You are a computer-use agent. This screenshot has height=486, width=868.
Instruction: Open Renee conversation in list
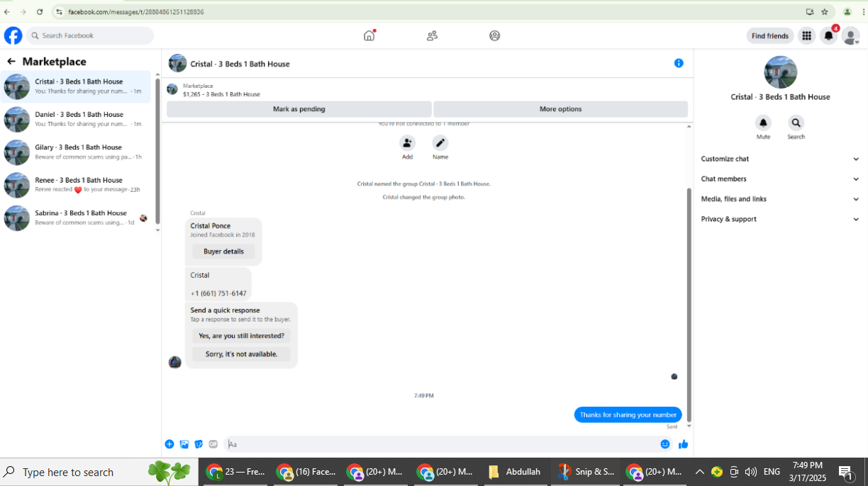[76, 185]
